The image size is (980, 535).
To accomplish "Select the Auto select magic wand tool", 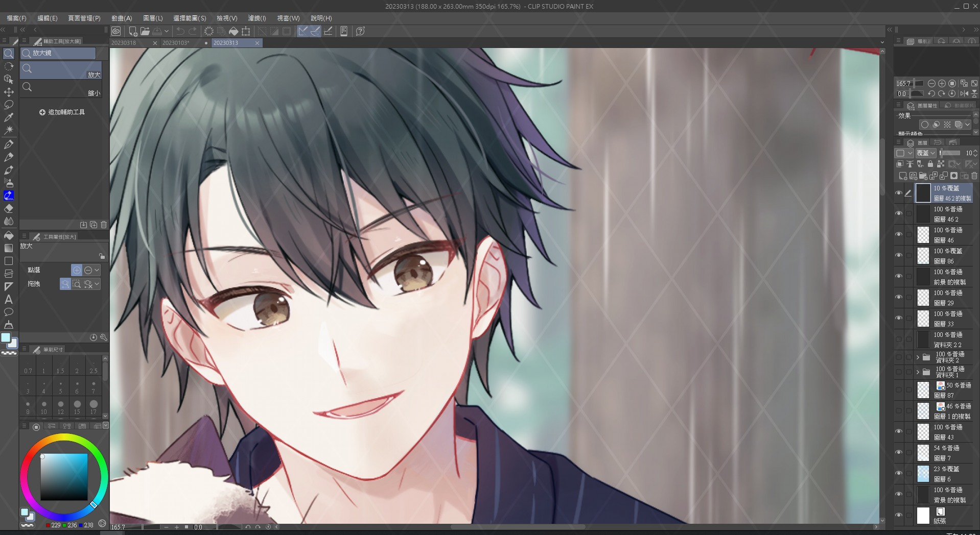I will (x=9, y=130).
